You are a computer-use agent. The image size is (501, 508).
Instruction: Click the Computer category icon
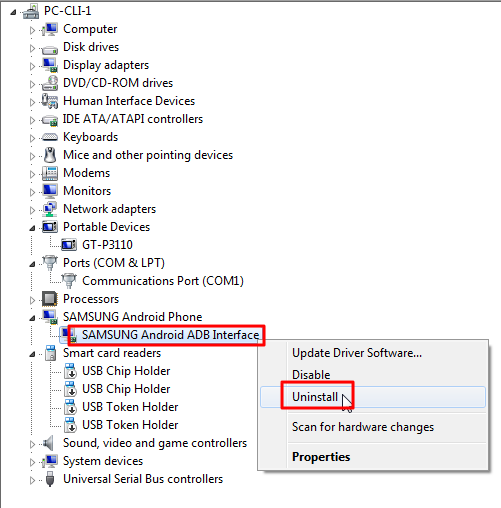pyautogui.click(x=50, y=29)
